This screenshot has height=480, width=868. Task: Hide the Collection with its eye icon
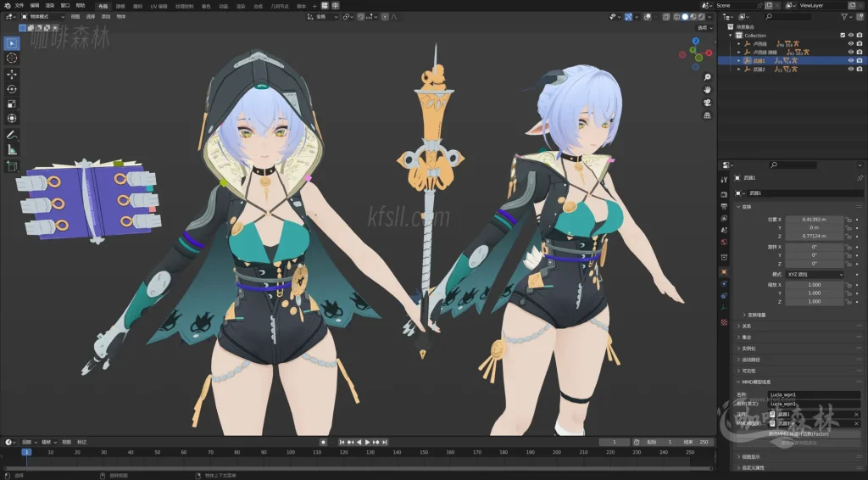(x=851, y=35)
